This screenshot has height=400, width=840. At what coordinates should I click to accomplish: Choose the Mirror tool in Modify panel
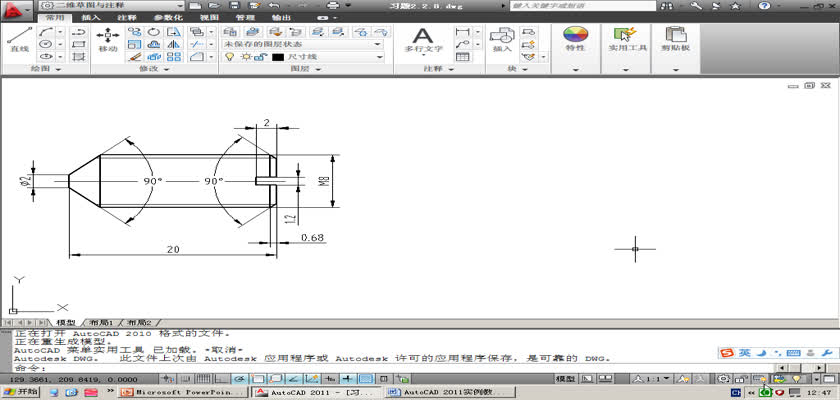point(173,44)
